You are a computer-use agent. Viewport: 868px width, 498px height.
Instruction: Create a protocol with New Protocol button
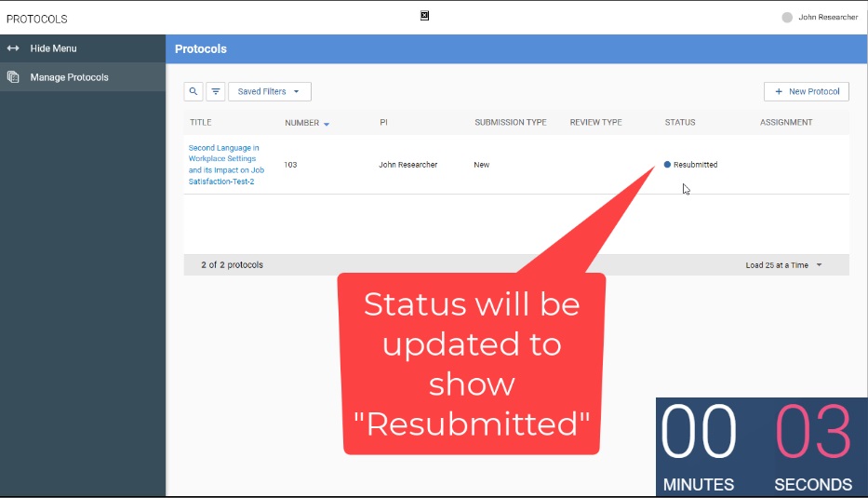pyautogui.click(x=806, y=91)
